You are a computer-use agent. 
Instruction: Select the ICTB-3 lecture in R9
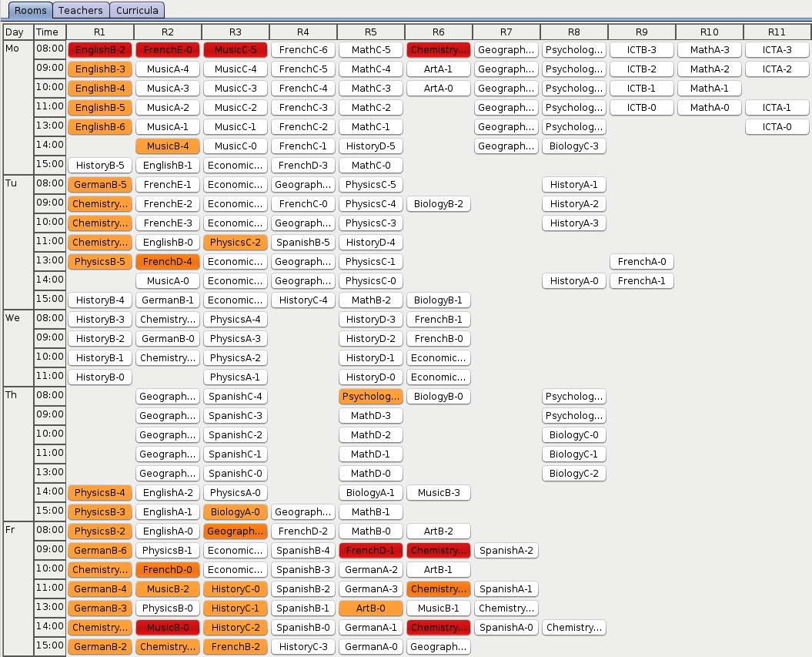click(642, 50)
